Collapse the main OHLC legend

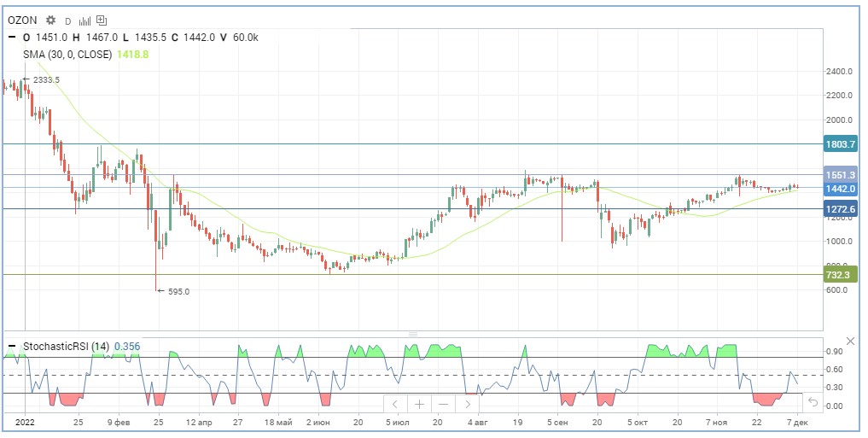point(12,38)
